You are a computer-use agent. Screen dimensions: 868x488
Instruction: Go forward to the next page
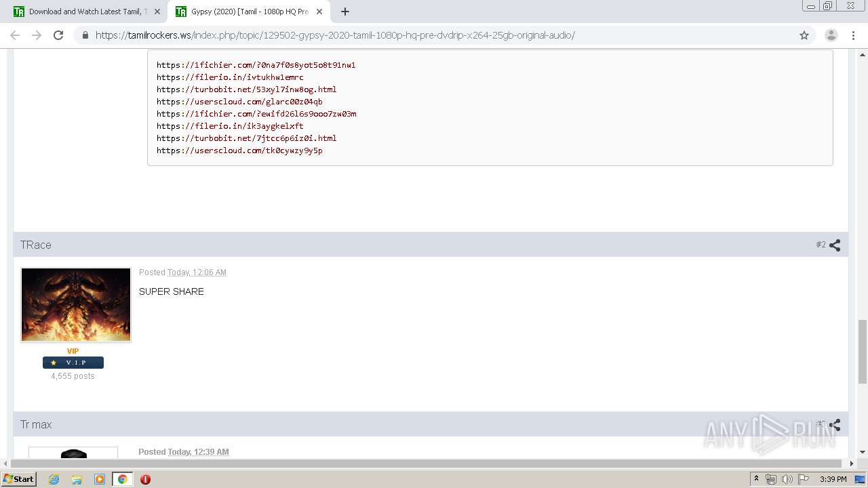pyautogui.click(x=37, y=35)
